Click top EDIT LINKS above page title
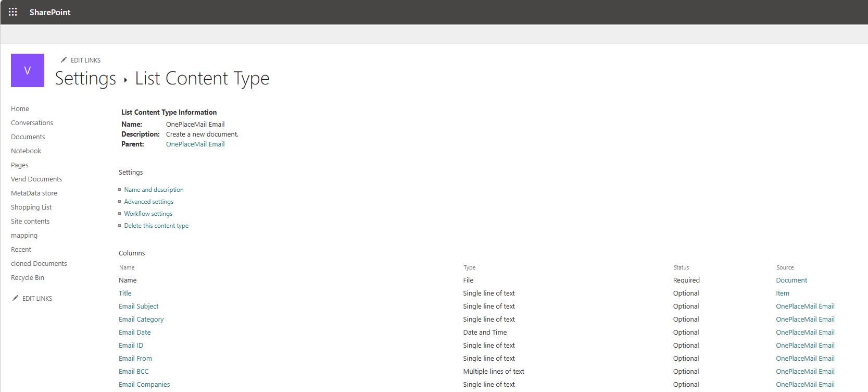The width and height of the screenshot is (868, 392). coord(85,60)
